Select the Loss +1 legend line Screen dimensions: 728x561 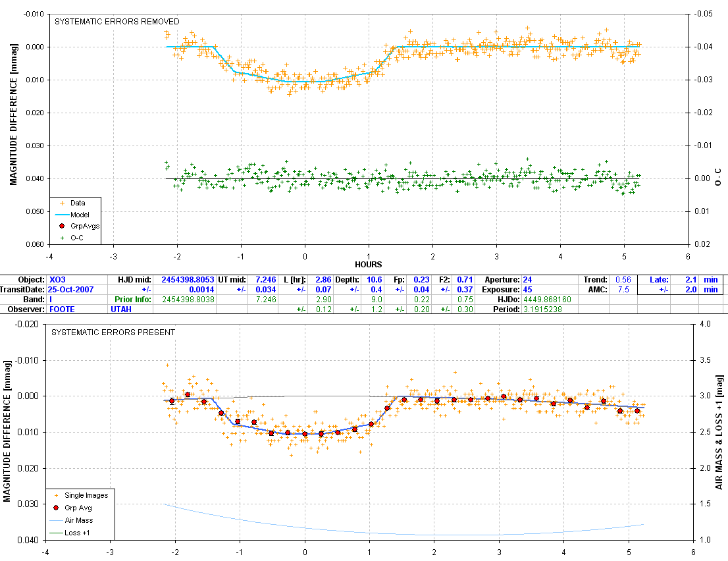tap(56, 531)
